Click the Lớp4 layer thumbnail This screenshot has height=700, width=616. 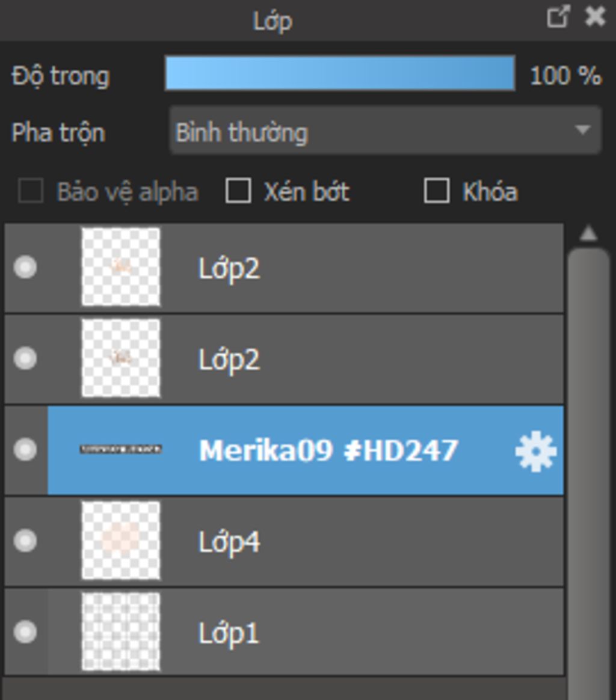120,541
